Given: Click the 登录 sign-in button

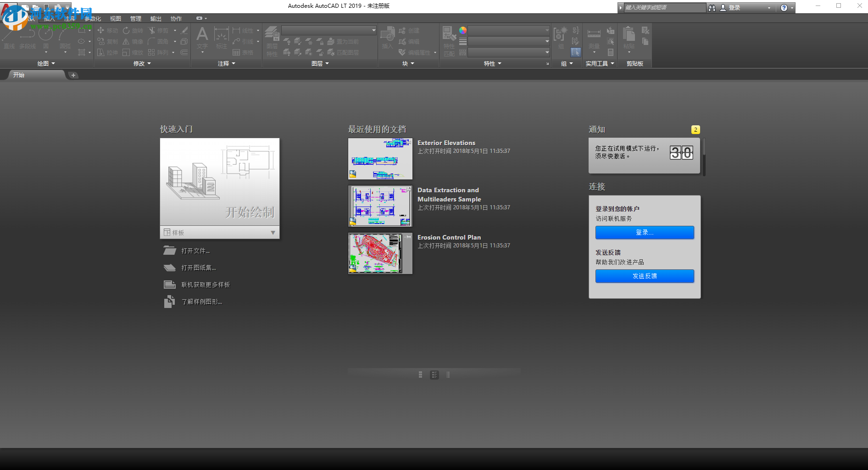Looking at the screenshot, I should coord(644,233).
